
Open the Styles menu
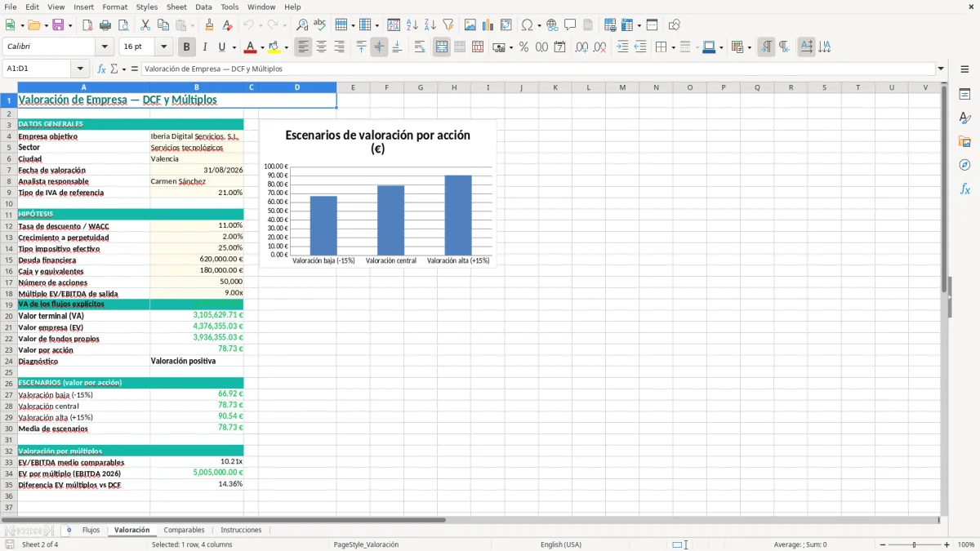147,7
